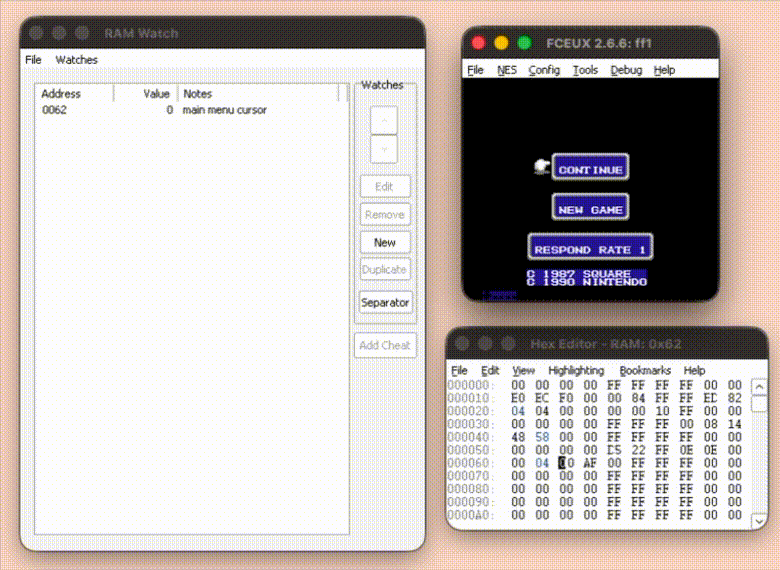Click the Duplicate watch button
The height and width of the screenshot is (570, 780).
pyautogui.click(x=385, y=270)
